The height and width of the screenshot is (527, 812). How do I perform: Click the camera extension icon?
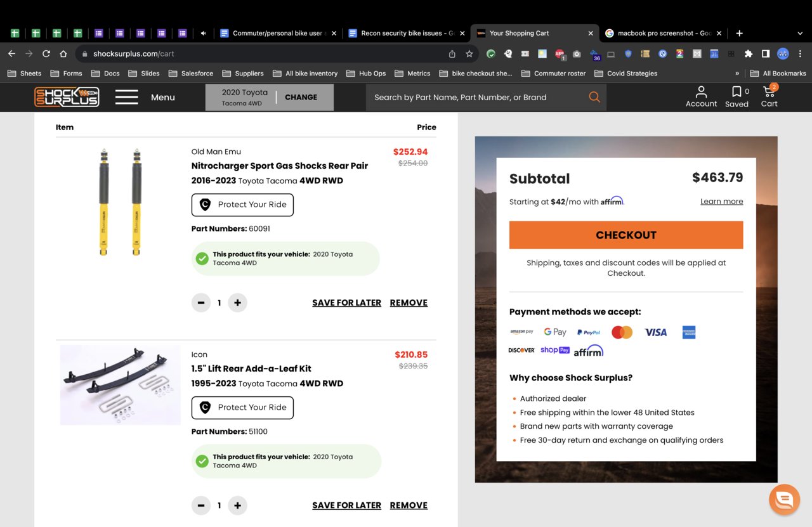coord(577,54)
